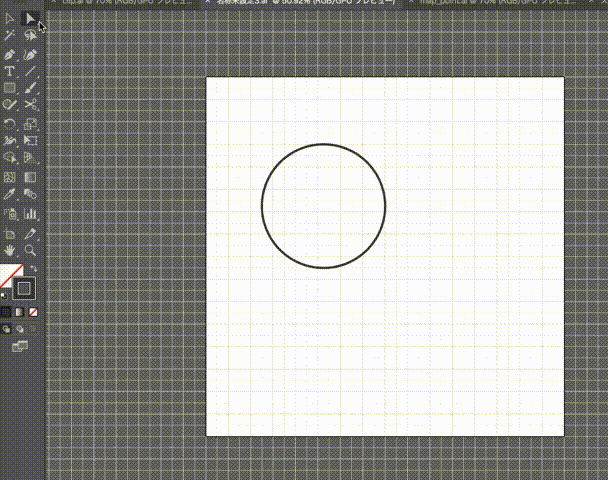
Task: Select the Eyedropper tool
Action: 9,194
